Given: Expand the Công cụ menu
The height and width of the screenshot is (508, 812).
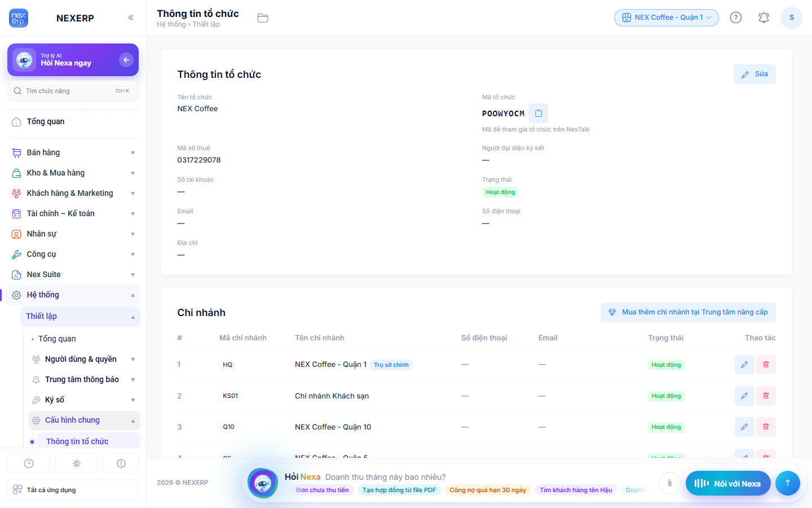Looking at the screenshot, I should coord(72,254).
